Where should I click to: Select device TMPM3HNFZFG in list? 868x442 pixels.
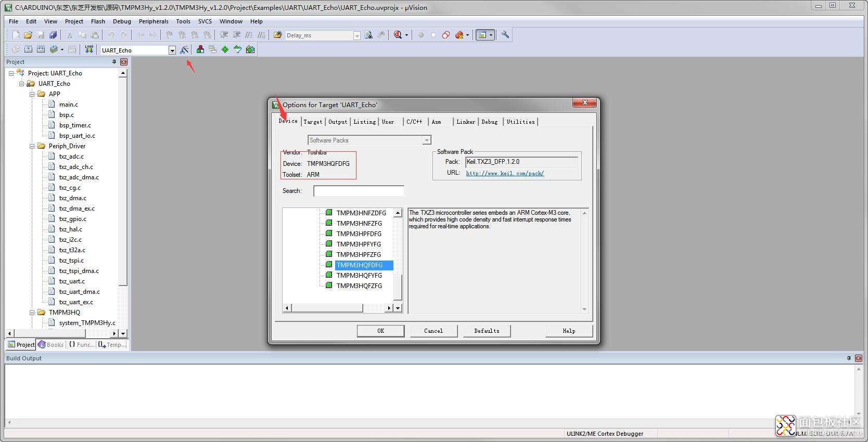(x=359, y=224)
